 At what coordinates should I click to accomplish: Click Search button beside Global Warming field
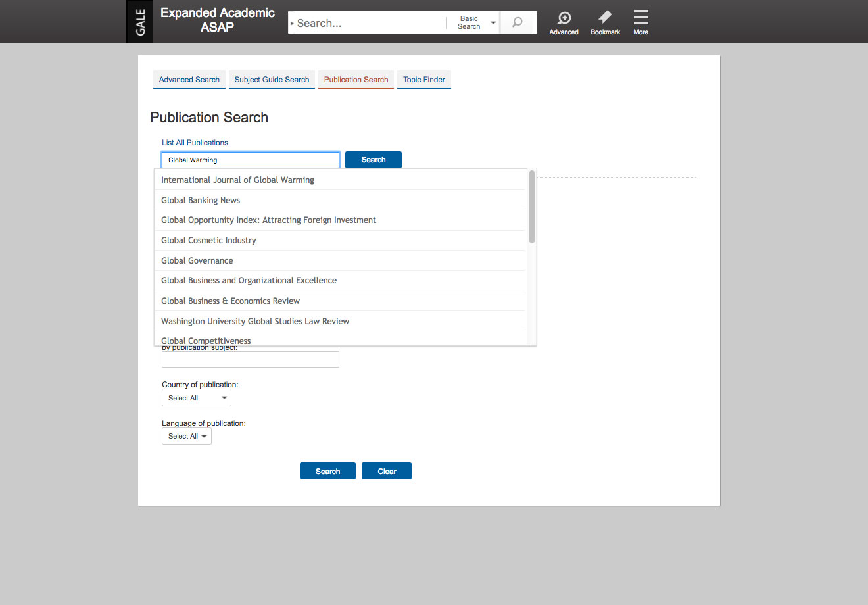point(373,160)
